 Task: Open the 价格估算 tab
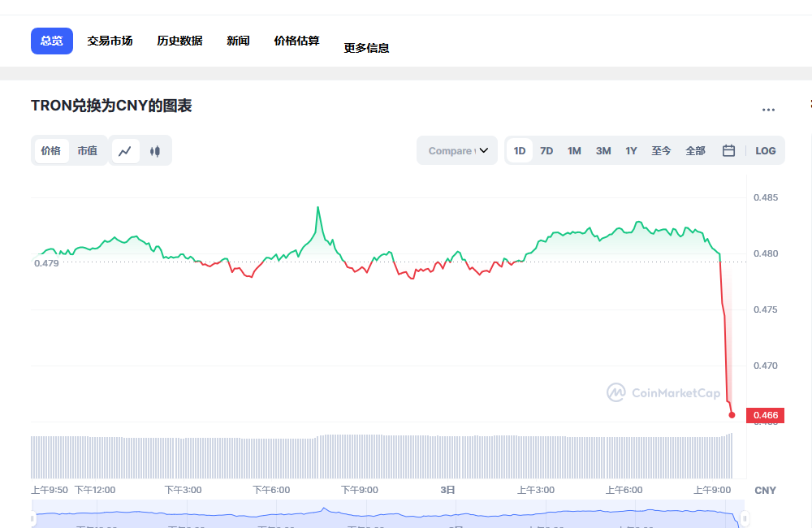[x=296, y=41]
